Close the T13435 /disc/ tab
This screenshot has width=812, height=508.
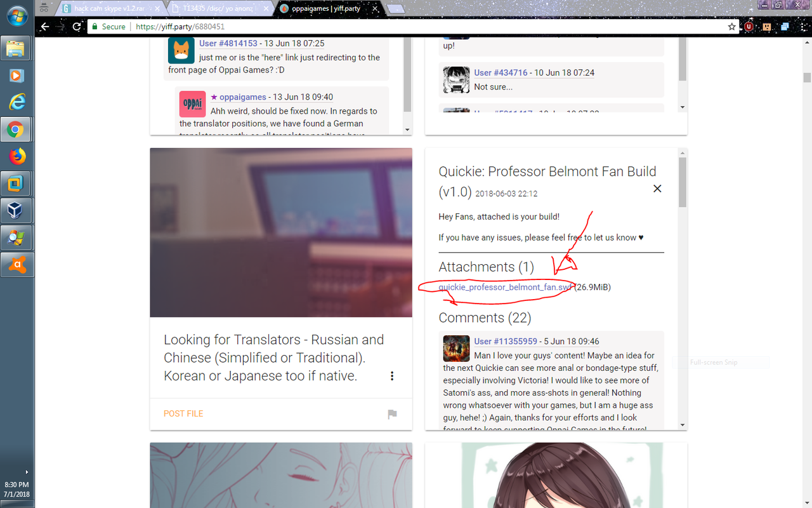[x=266, y=9]
